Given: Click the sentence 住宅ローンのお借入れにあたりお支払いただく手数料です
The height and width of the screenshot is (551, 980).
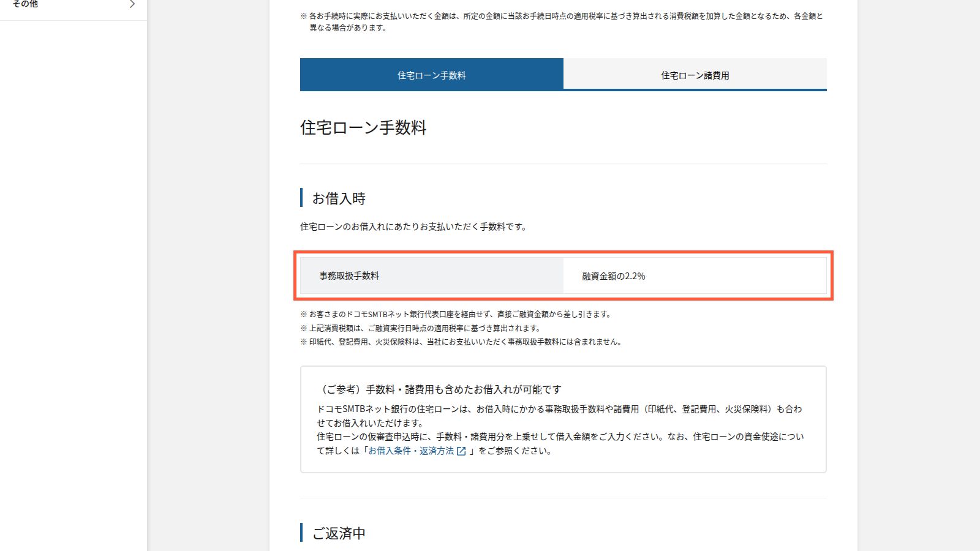Looking at the screenshot, I should [414, 227].
